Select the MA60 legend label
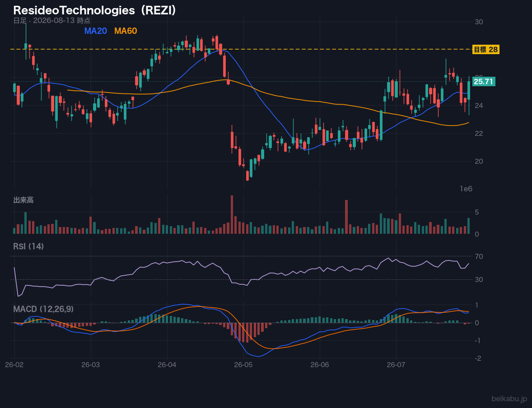 point(126,31)
